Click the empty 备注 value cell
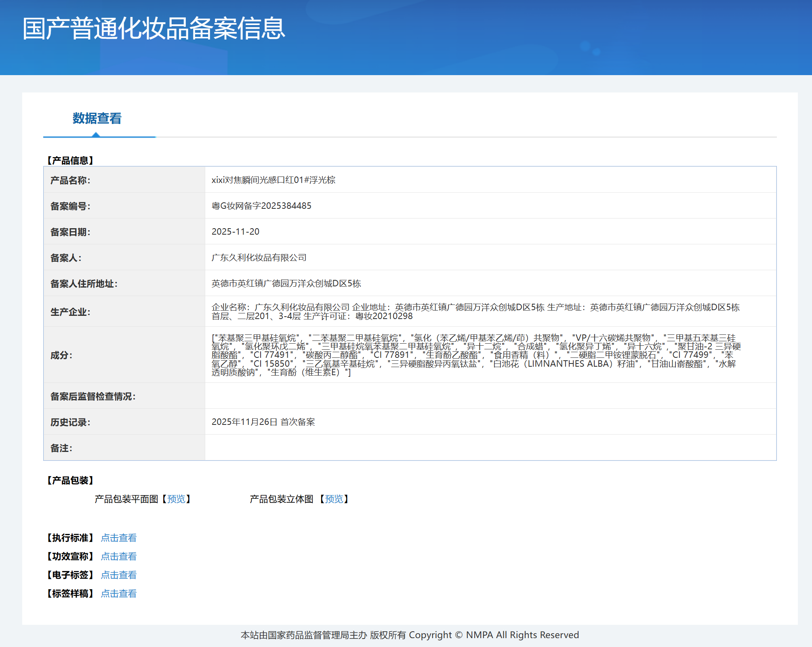812x647 pixels. [490, 447]
